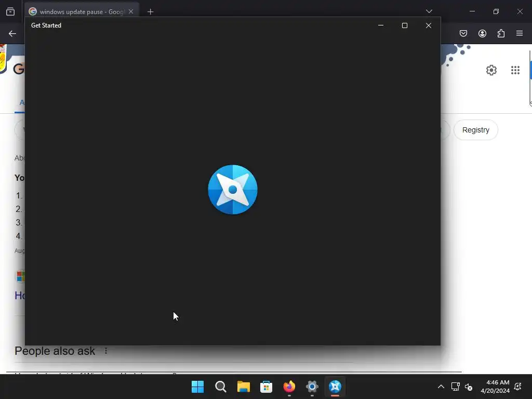Click the Get Started logo
The image size is (532, 399).
(x=233, y=190)
